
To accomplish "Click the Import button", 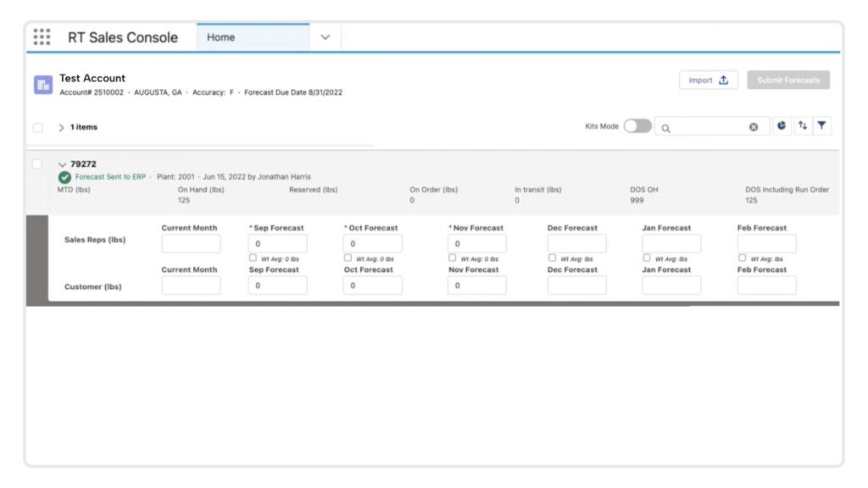I will [x=708, y=80].
